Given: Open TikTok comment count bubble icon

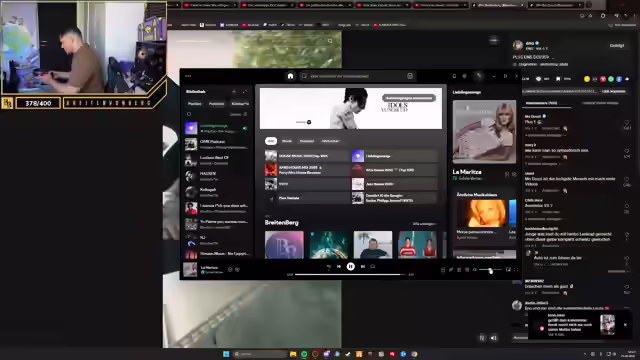Looking at the screenshot, I should (x=539, y=79).
